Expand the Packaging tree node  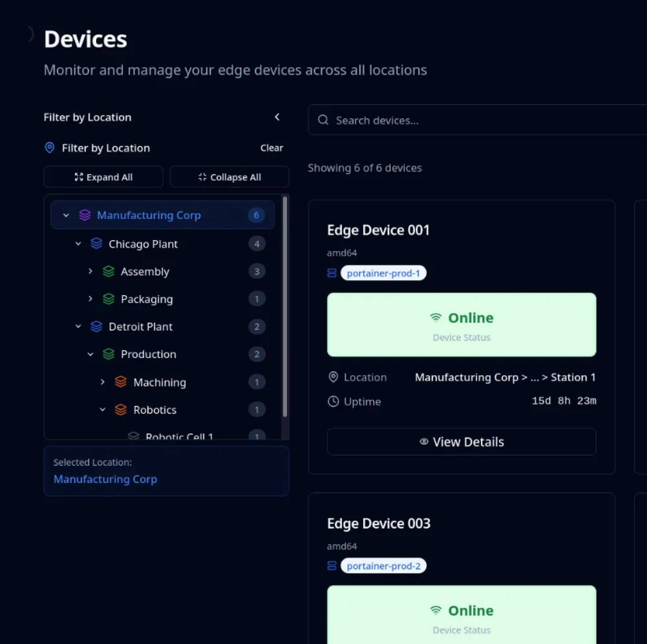click(x=90, y=299)
